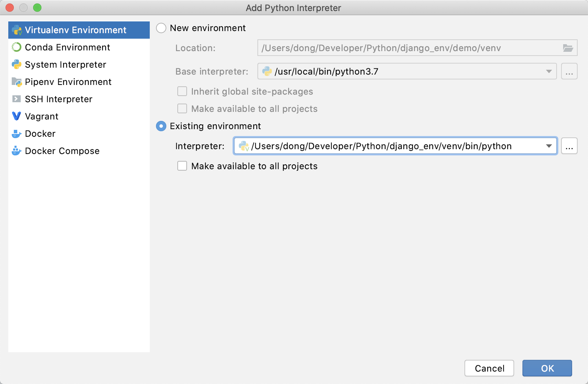Toggle Make available checkbox under New environment
588x384 pixels.
pos(182,109)
